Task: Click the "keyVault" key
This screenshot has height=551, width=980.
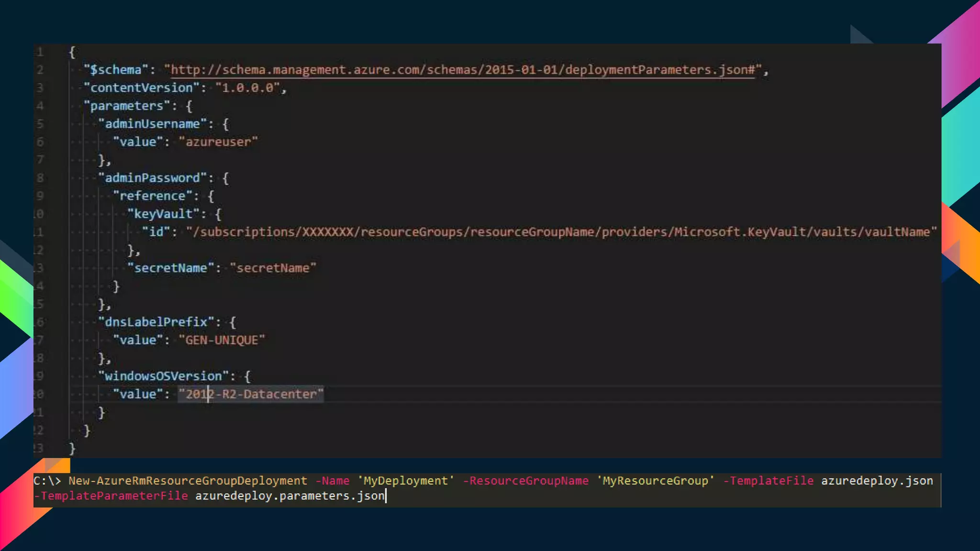Action: [x=163, y=214]
